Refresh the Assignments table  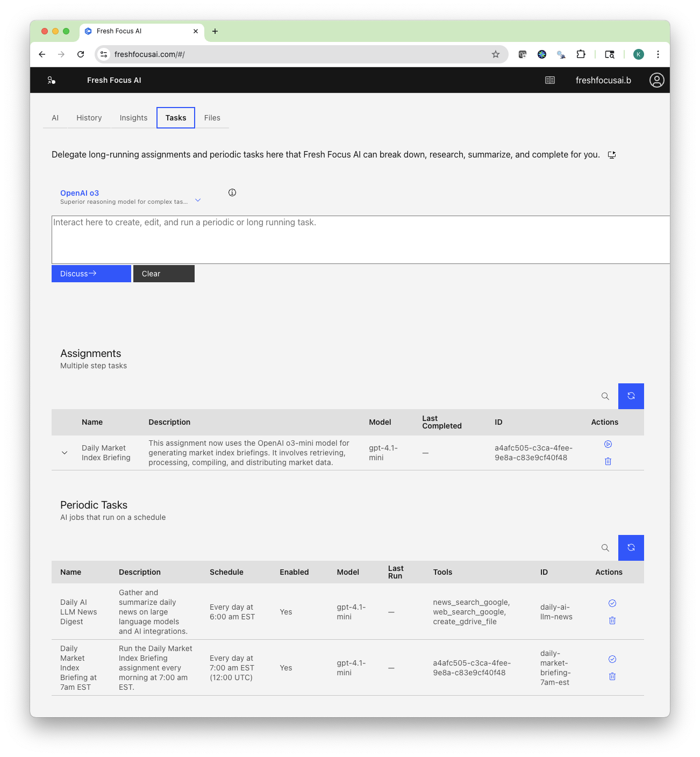click(631, 396)
